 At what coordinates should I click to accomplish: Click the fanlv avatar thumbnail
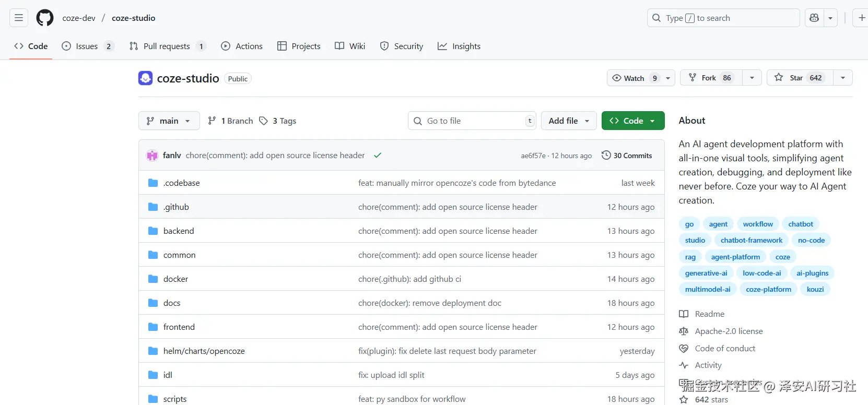pyautogui.click(x=153, y=156)
